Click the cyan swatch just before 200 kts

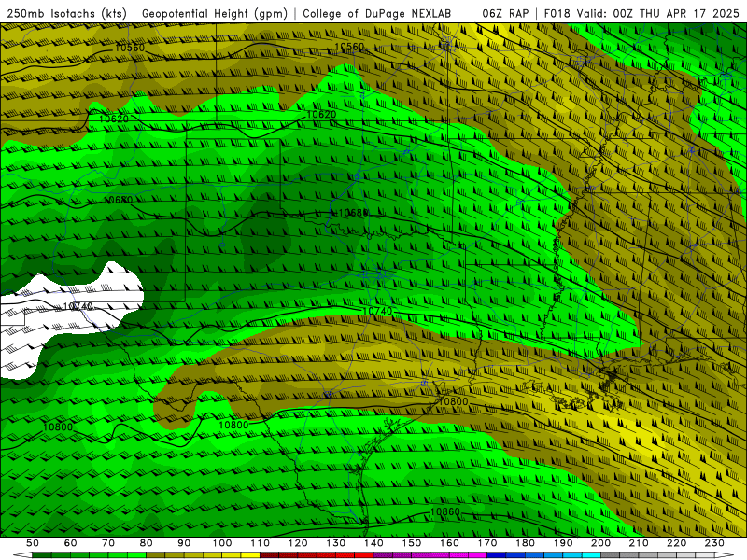(x=591, y=555)
